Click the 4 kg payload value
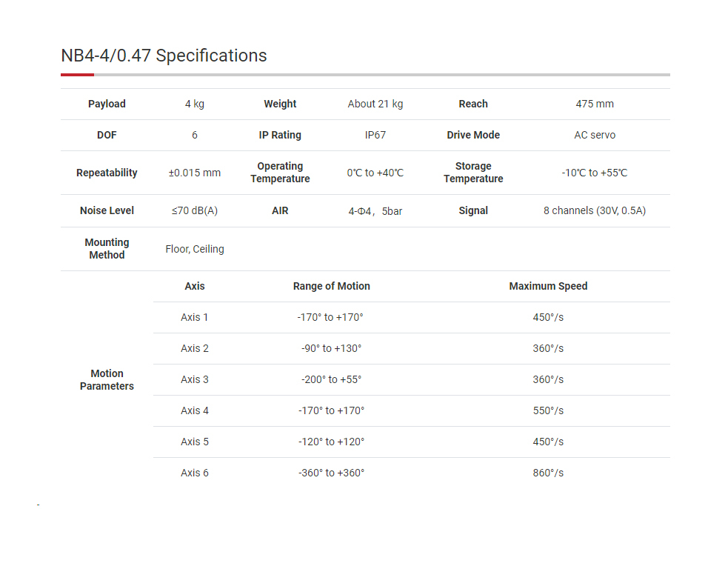Image resolution: width=728 pixels, height=569 pixels. 195,104
